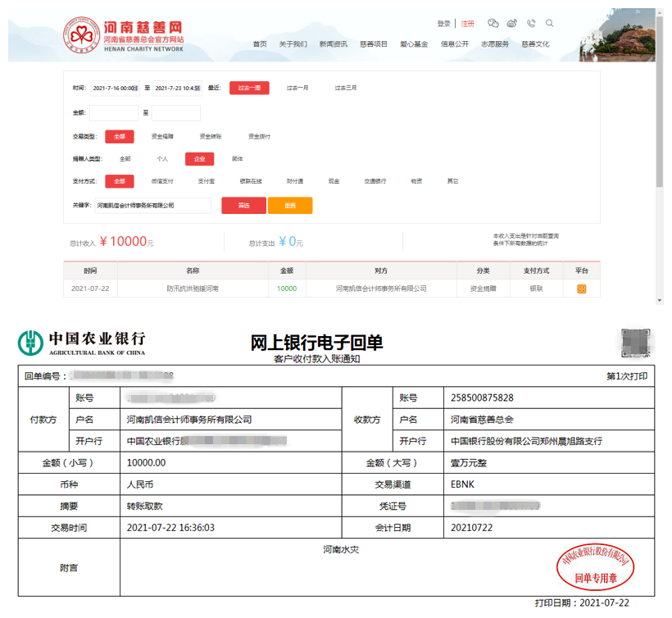The image size is (672, 618).
Task: Choose 资金拨付 transaction type
Action: click(259, 137)
